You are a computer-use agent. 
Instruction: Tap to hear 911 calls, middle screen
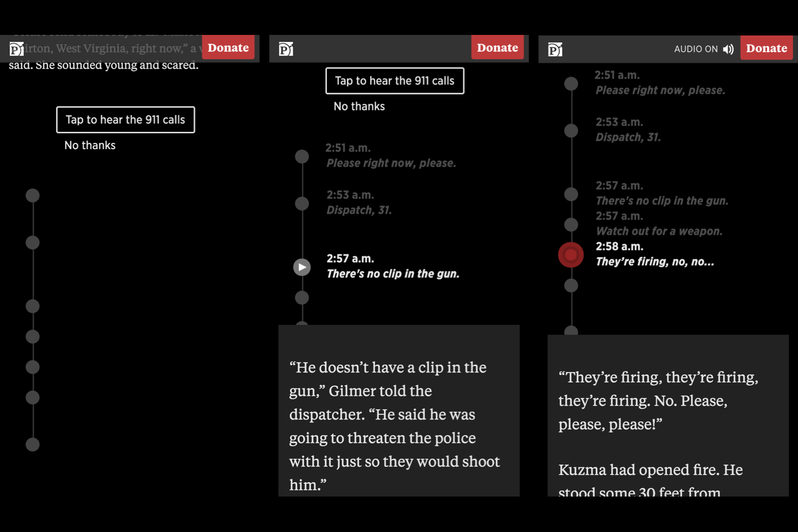(x=395, y=81)
